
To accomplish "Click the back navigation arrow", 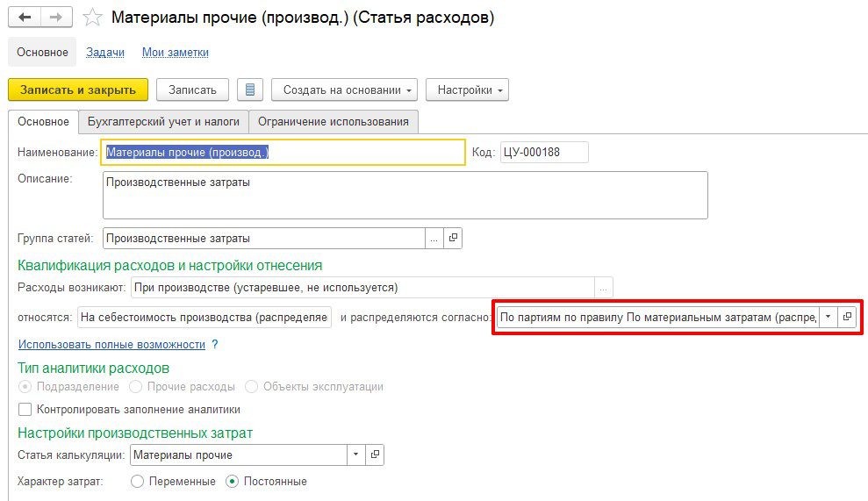I will tap(25, 18).
